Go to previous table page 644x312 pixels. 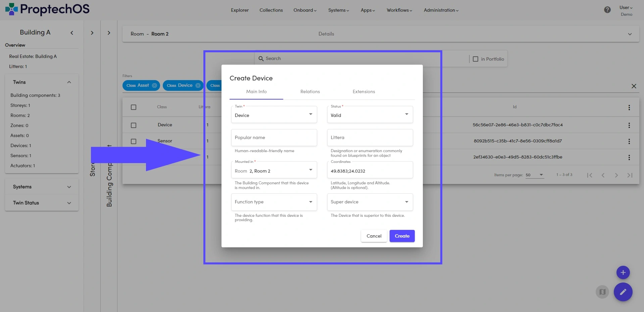(x=603, y=175)
